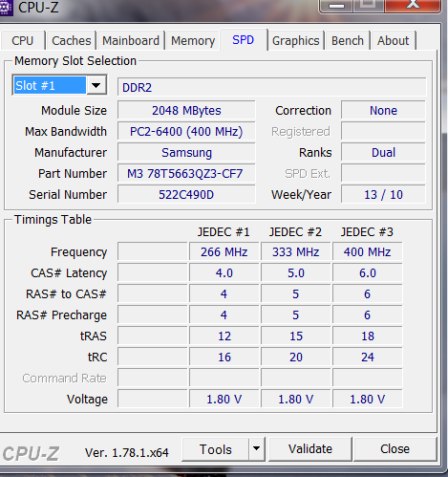Click the JEDEC #1 voltage 1.80 V cell
This screenshot has width=448, height=477.
(x=224, y=400)
